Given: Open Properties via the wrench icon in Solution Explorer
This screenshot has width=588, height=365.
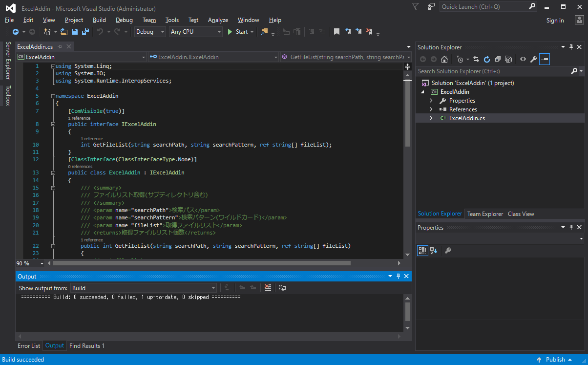Looking at the screenshot, I should point(534,59).
